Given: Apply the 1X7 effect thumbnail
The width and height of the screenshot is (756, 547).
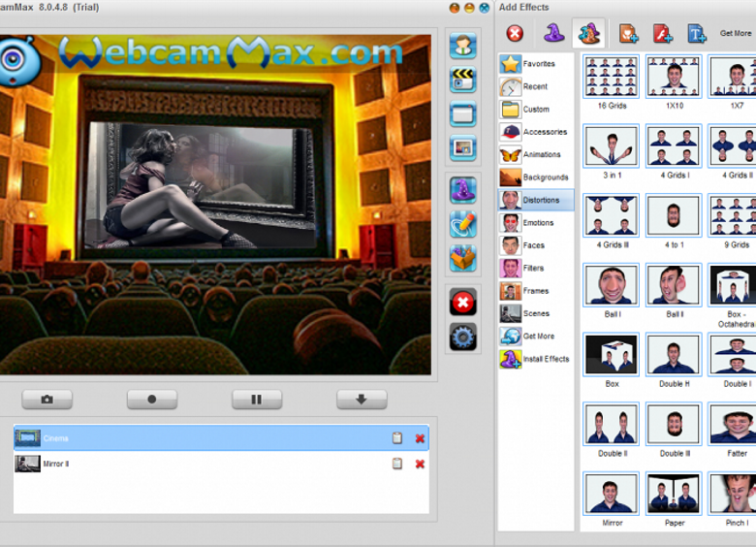Looking at the screenshot, I should [x=733, y=77].
